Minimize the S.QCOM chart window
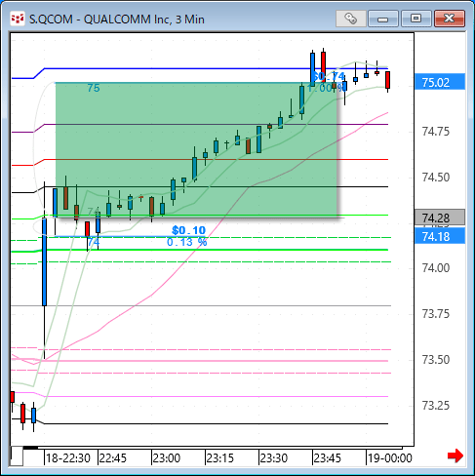 pyautogui.click(x=383, y=19)
